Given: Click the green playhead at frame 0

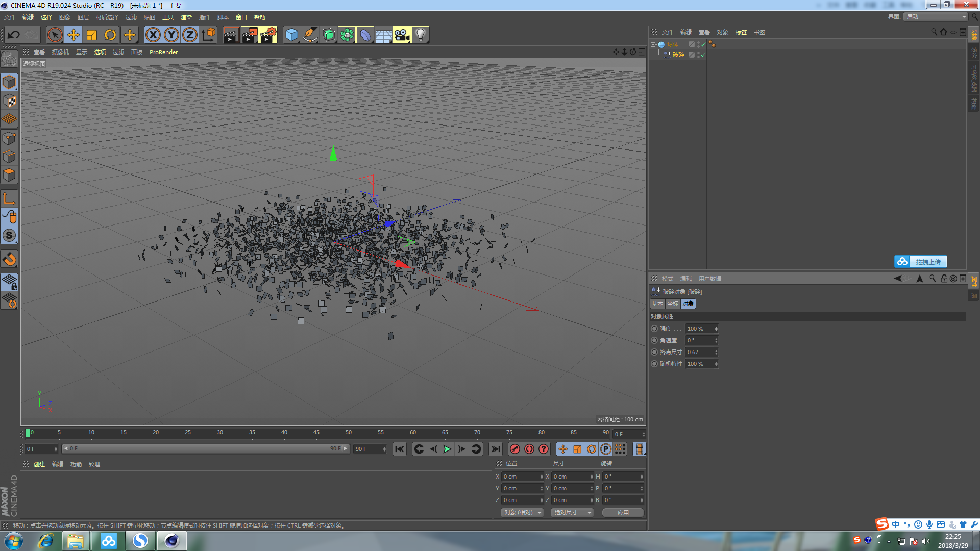Looking at the screenshot, I should pos(28,433).
